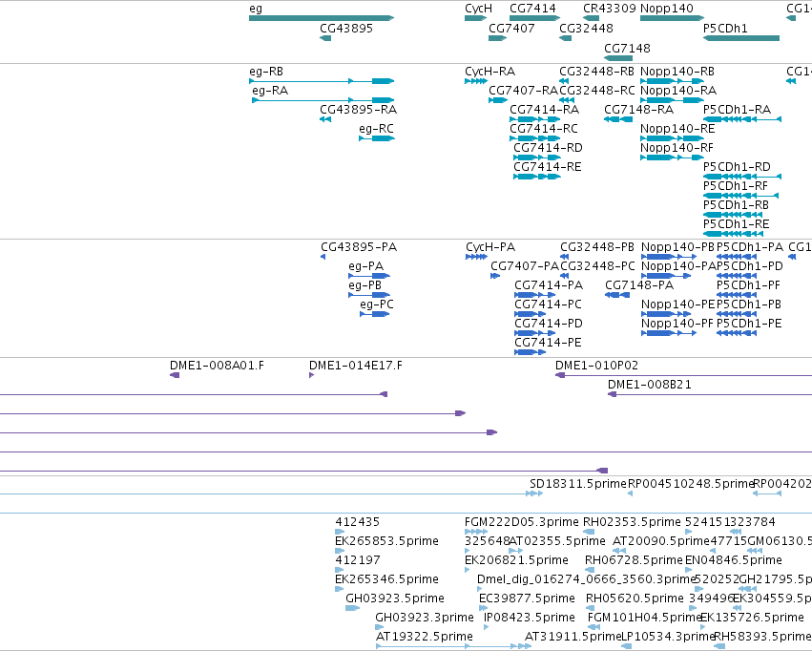Select transcript Nopp140-RF
The image size is (812, 651).
(x=677, y=148)
